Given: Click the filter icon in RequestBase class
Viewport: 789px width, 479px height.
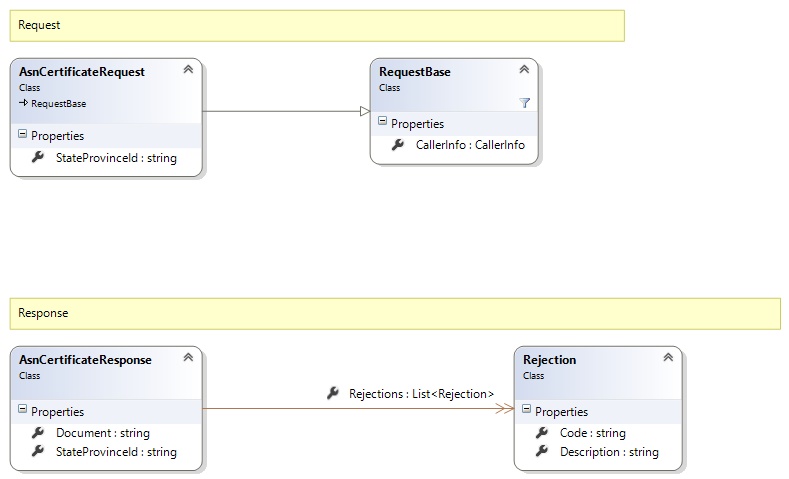Looking at the screenshot, I should coord(524,102).
